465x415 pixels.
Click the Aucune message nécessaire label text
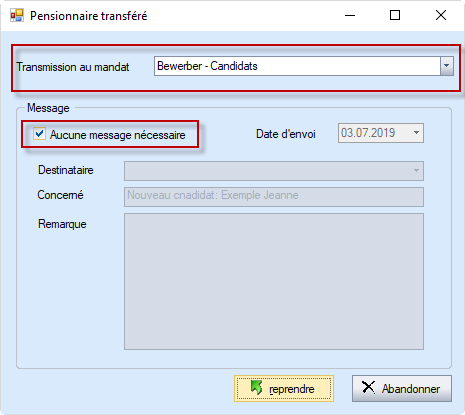tap(118, 135)
